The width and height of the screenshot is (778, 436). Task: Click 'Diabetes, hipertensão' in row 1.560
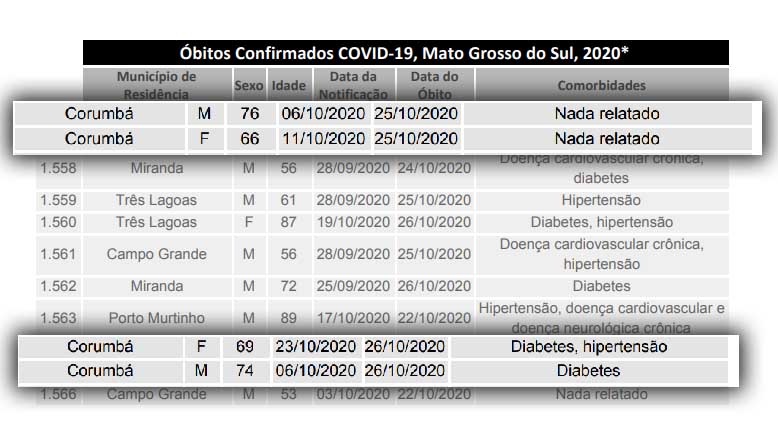[601, 222]
